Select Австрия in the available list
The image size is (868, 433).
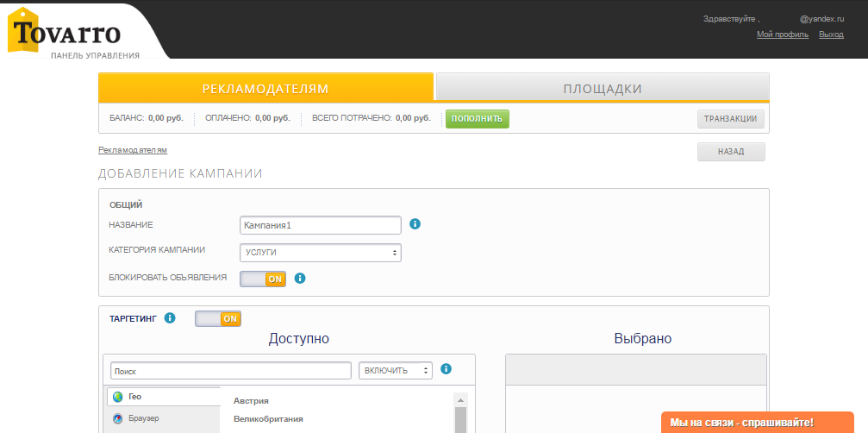click(x=251, y=401)
